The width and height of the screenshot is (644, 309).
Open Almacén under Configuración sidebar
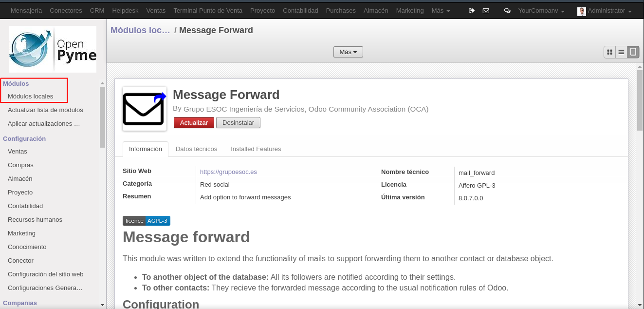click(x=20, y=179)
